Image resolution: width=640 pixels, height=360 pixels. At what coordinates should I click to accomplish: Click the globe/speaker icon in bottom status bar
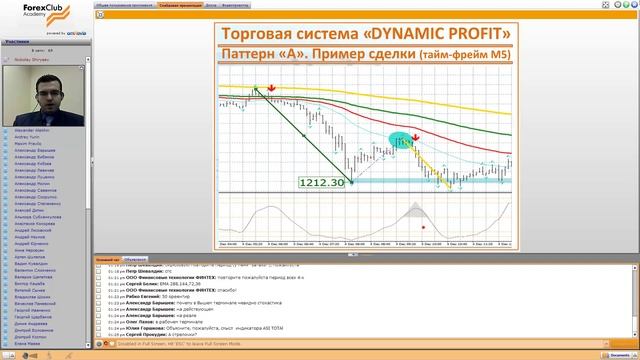point(29,356)
